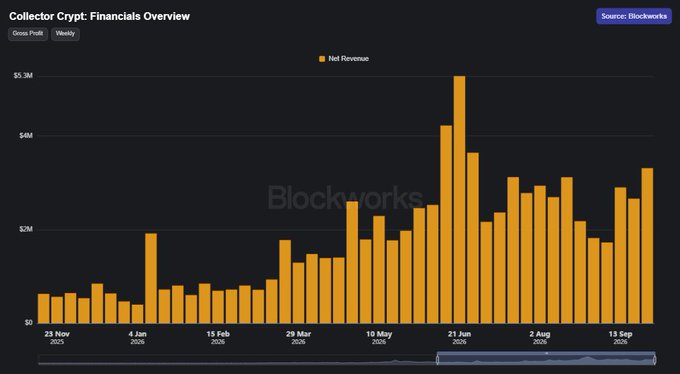Image resolution: width=680 pixels, height=374 pixels.
Task: Click the $5.3M axis label
Action: [x=23, y=76]
